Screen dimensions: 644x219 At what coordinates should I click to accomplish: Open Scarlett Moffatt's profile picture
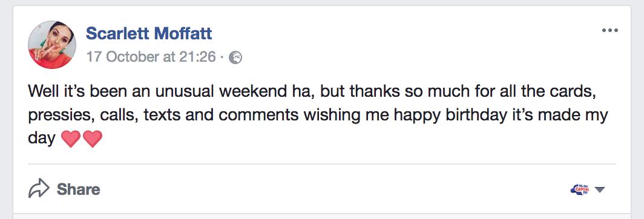[x=52, y=45]
